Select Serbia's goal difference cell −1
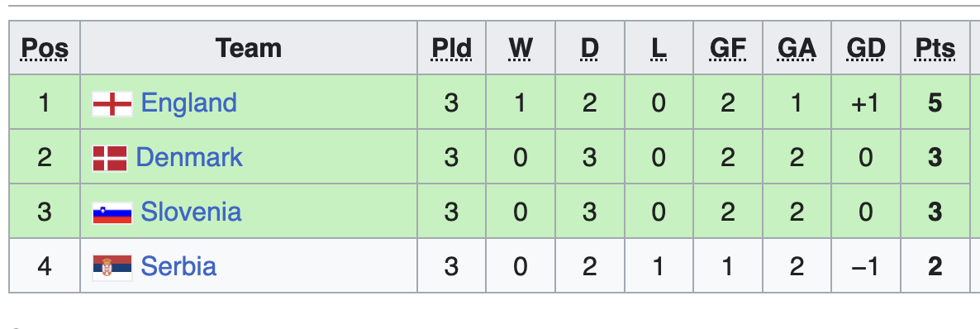The height and width of the screenshot is (329, 980). [x=866, y=266]
